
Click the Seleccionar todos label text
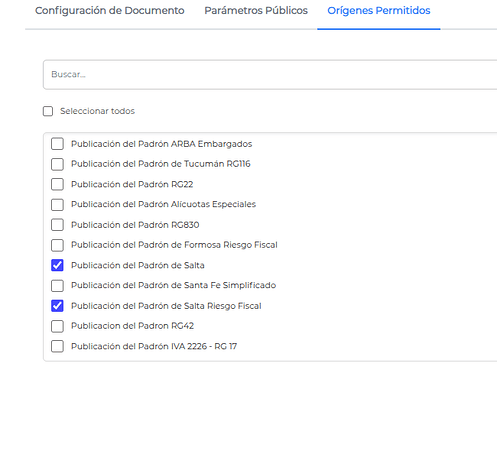click(97, 111)
